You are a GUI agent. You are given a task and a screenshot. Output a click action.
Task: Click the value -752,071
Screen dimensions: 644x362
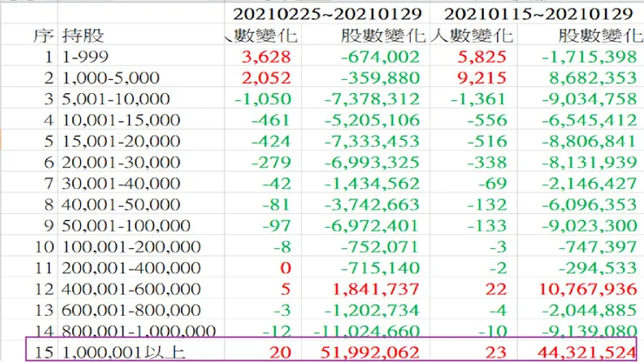(x=380, y=247)
